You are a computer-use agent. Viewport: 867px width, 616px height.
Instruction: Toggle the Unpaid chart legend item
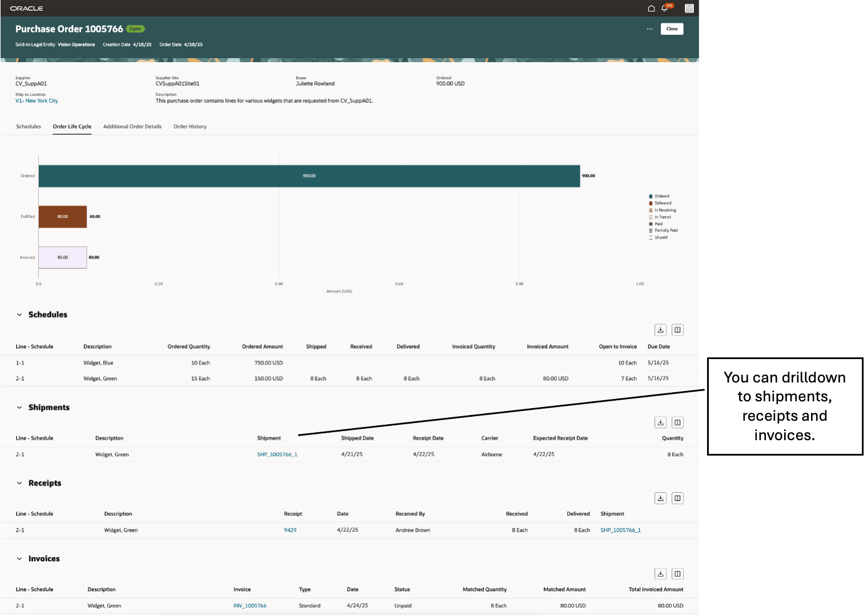(661, 237)
